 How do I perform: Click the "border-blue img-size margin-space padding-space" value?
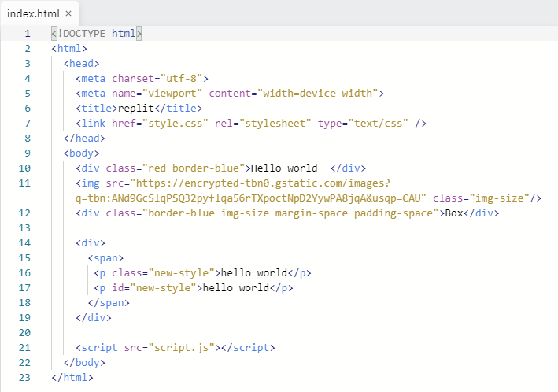tap(290, 213)
